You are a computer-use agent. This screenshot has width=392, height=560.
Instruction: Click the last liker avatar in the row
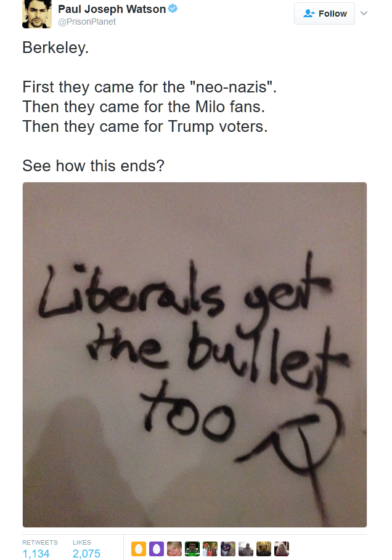(x=282, y=548)
